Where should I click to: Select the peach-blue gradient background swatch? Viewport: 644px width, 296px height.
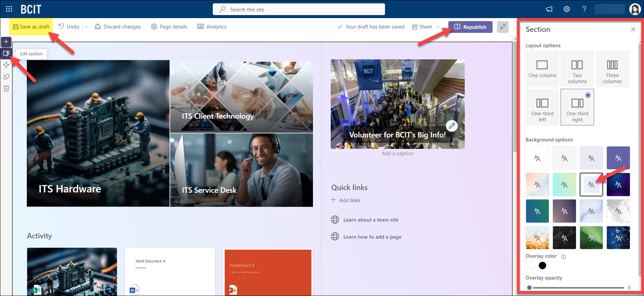point(537,184)
